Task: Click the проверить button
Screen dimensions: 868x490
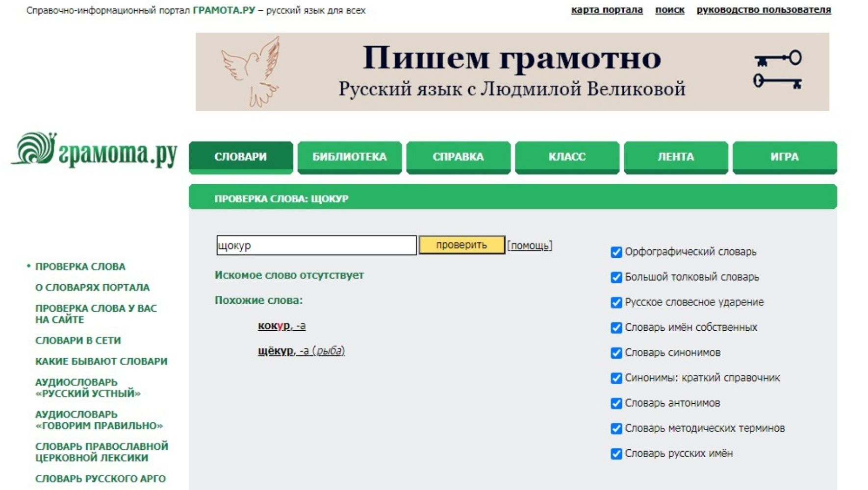Action: [461, 245]
